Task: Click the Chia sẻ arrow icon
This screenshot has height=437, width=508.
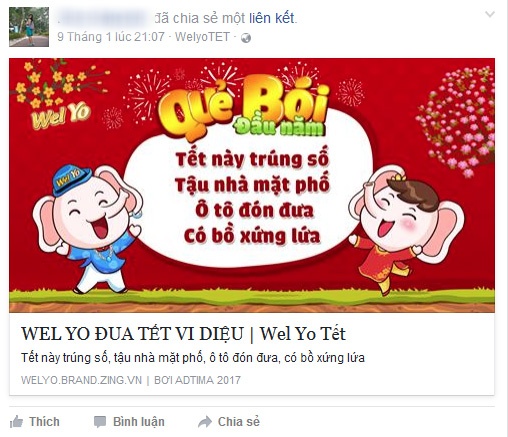Action: pos(205,422)
